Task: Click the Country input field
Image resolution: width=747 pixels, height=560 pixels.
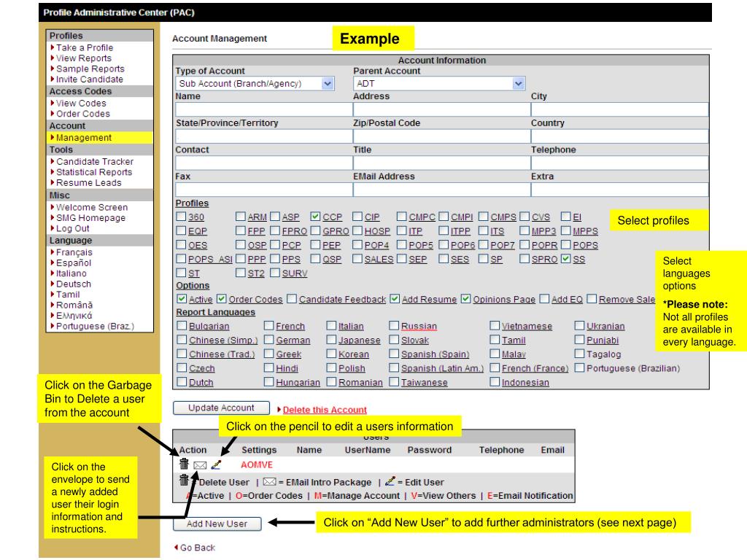Action: pos(619,136)
